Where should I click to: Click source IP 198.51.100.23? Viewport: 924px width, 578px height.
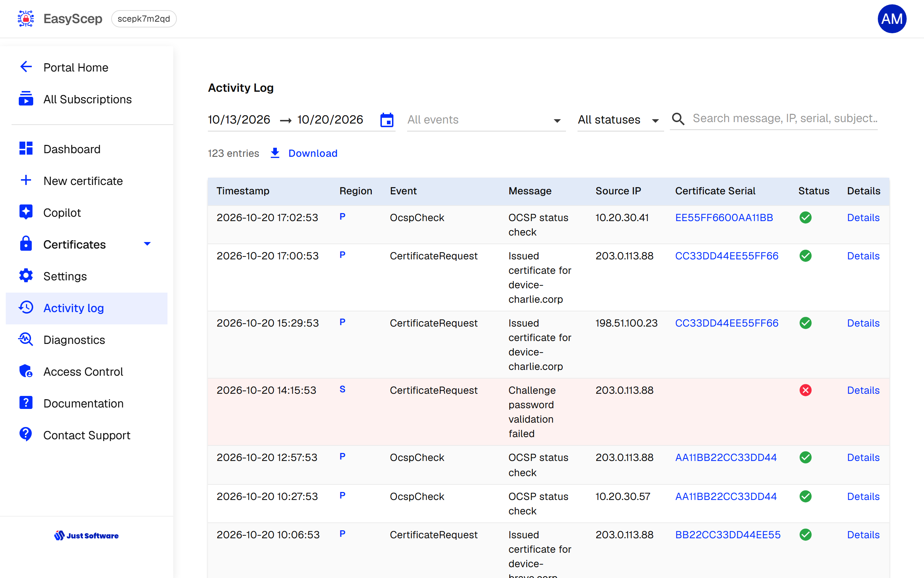click(627, 323)
